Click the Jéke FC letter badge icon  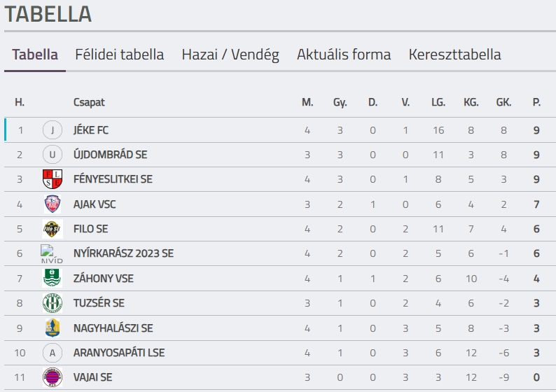52,130
